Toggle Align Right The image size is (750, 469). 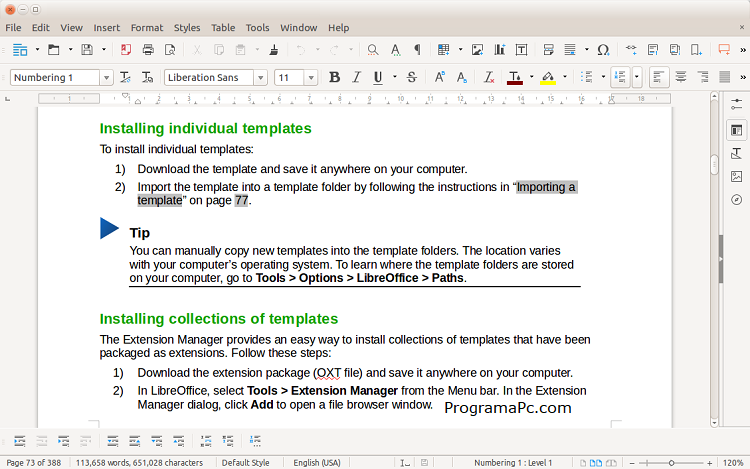[x=703, y=77]
